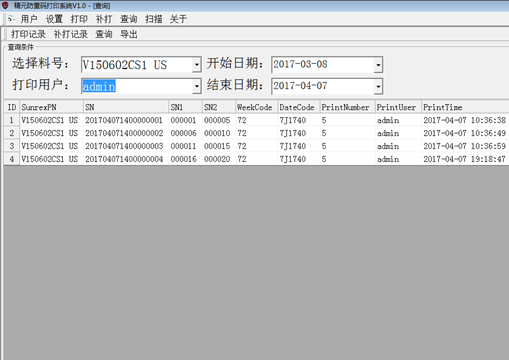
Task: Sort by the PrintTime column header
Action: pos(465,107)
